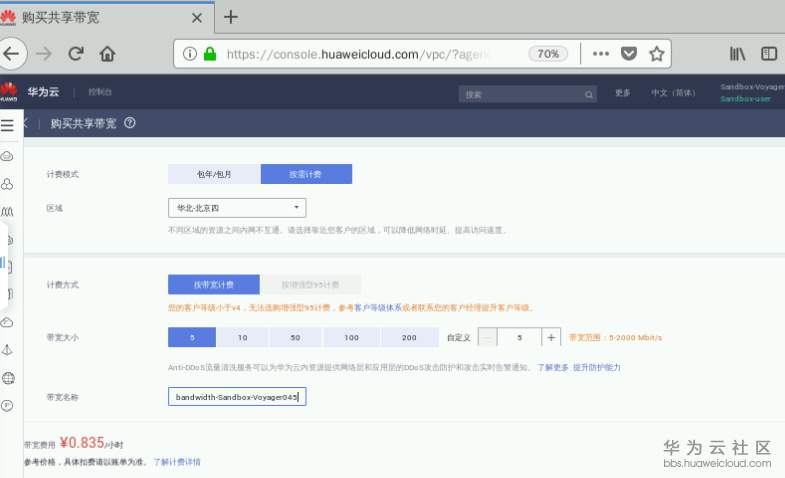Click the 70% zoom level indicator
The image size is (785, 478).
click(x=548, y=54)
